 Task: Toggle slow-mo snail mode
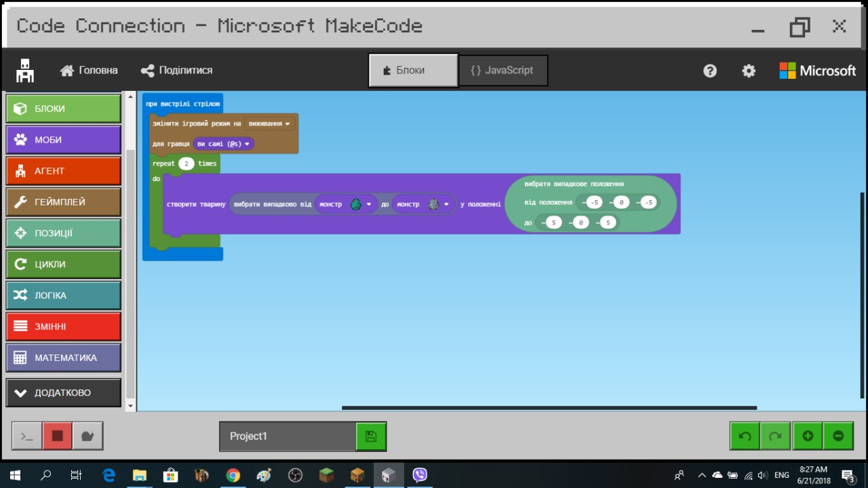87,436
